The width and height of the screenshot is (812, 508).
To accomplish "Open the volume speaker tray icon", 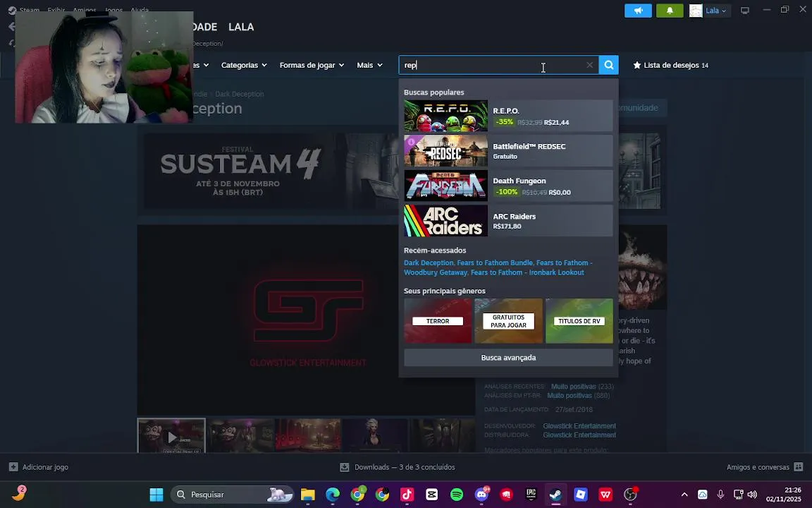I will pyautogui.click(x=753, y=495).
